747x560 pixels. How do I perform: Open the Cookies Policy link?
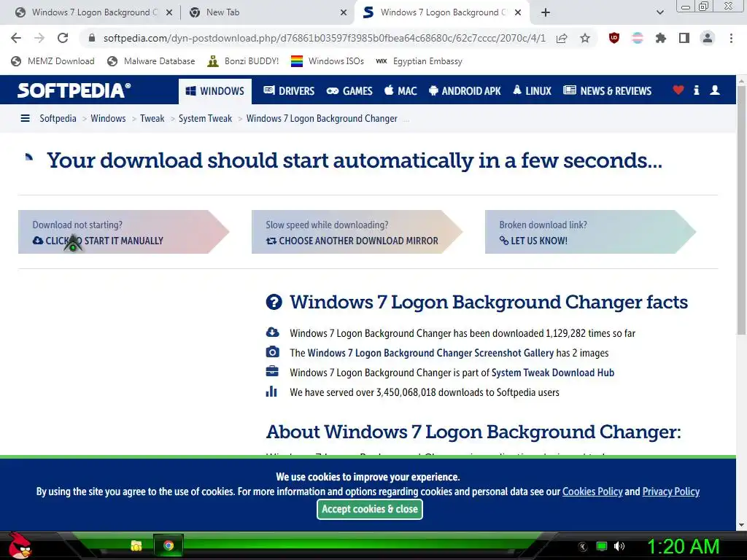click(592, 491)
